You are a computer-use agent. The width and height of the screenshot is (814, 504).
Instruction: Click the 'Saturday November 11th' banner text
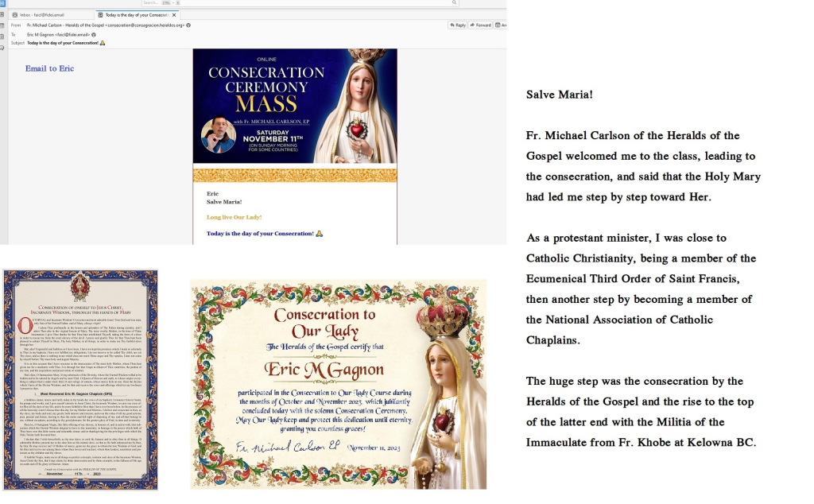point(273,136)
